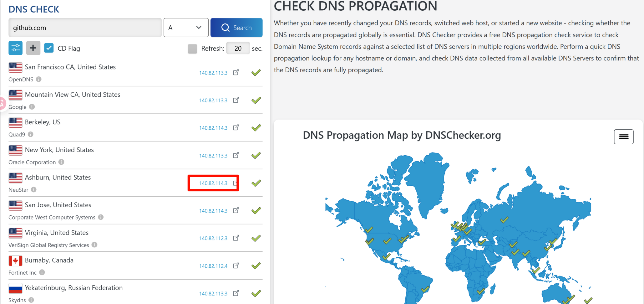This screenshot has width=644, height=304.
Task: Click IP 140.82.113.3 for Mountain View
Action: pyautogui.click(x=213, y=100)
